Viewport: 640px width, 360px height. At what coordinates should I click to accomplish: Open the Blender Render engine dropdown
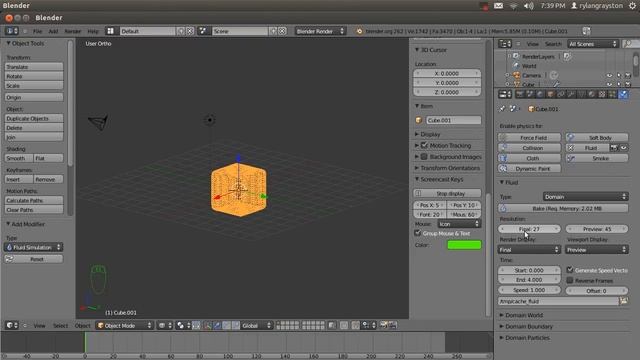coord(320,31)
